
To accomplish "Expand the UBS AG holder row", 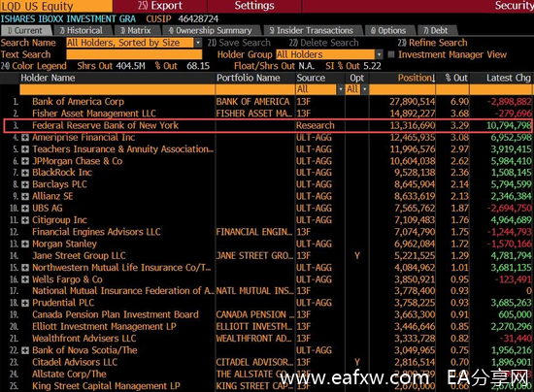I will [25, 209].
